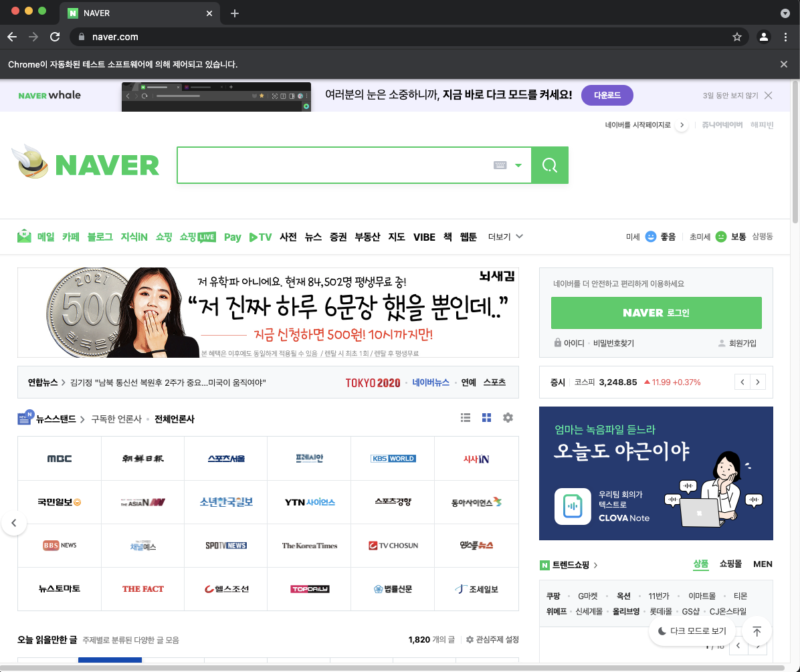The width and height of the screenshot is (800, 672).
Task: Show next stock index with right arrow
Action: (758, 382)
